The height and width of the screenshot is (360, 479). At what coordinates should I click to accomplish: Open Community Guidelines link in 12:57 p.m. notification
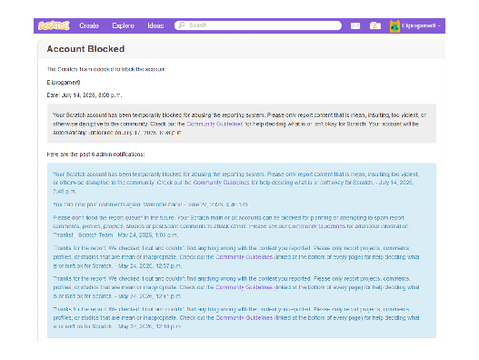point(244,257)
